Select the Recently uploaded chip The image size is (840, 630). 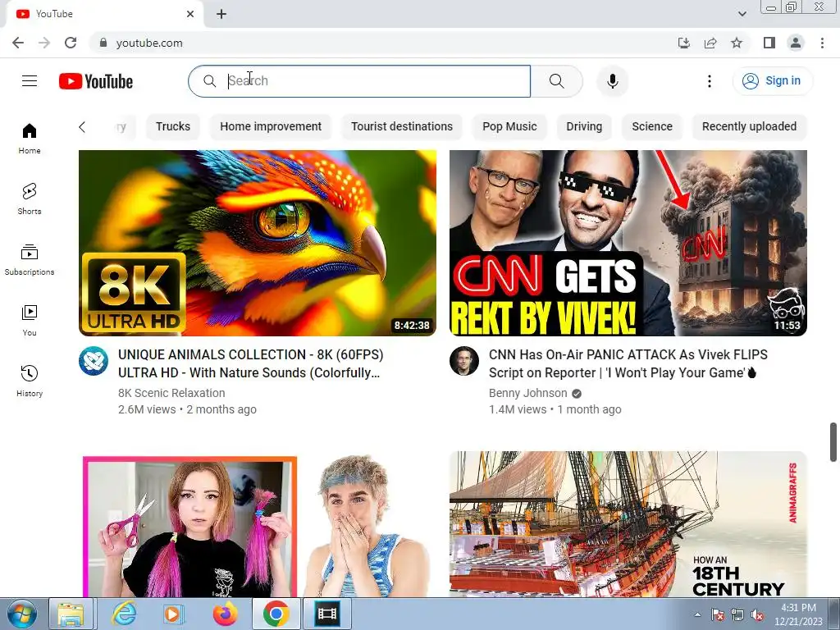click(749, 126)
